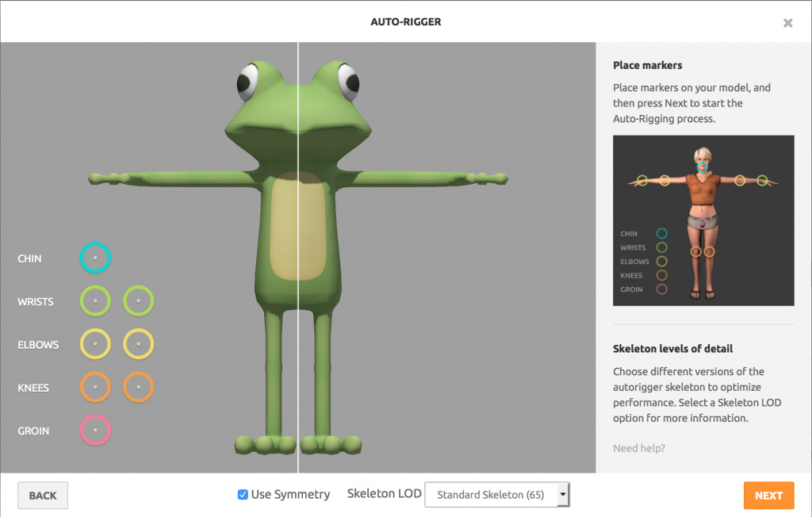The width and height of the screenshot is (812, 517).
Task: Click the Use Symmetry label text
Action: (x=290, y=495)
